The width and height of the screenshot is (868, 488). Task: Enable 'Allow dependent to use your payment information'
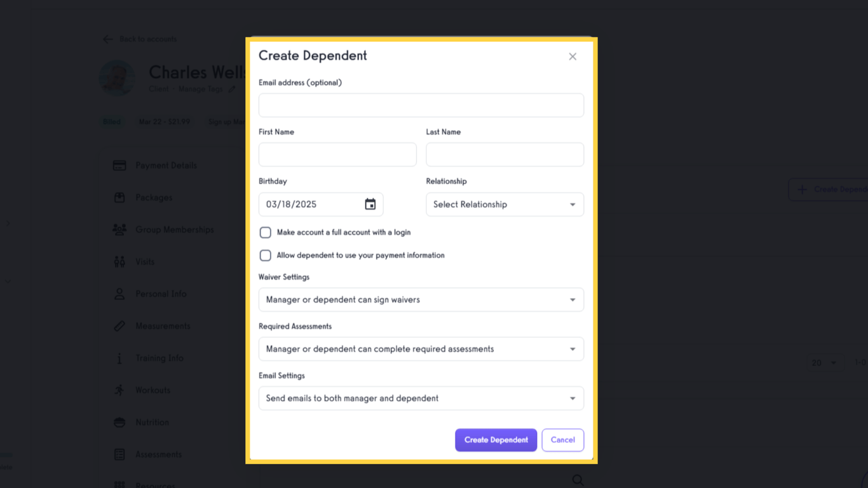point(265,255)
